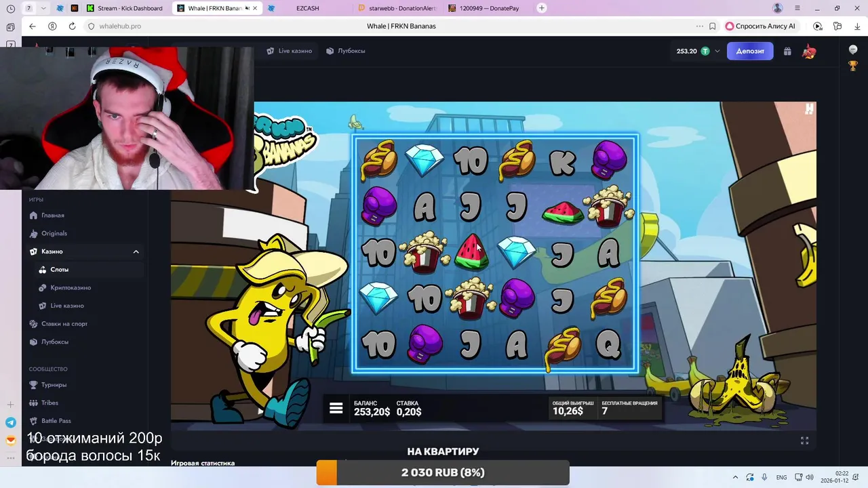The image size is (868, 488).
Task: Expand the balance currency dropdown
Action: point(717,51)
